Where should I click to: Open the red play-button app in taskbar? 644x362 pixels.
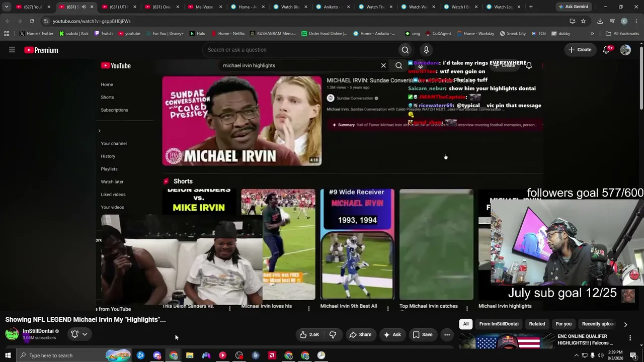point(222,355)
